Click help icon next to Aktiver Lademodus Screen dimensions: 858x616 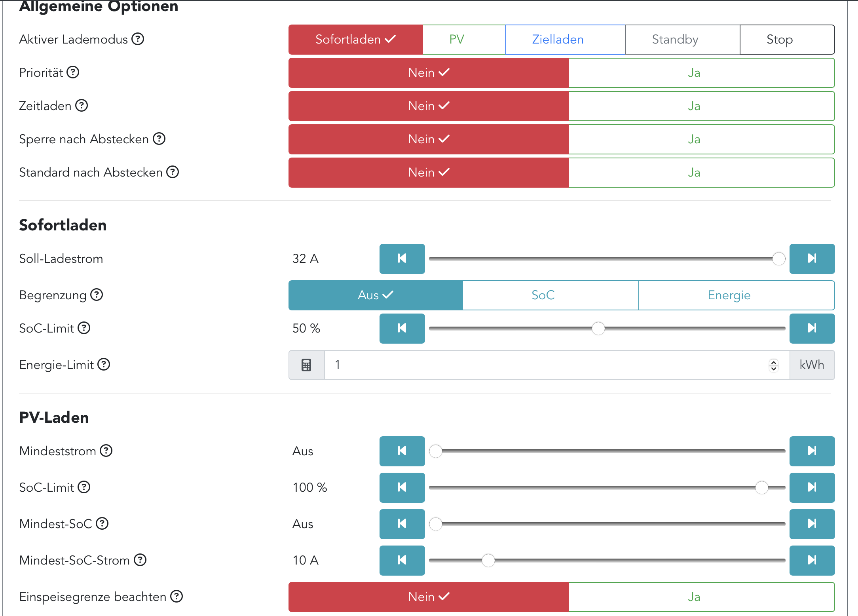[138, 39]
